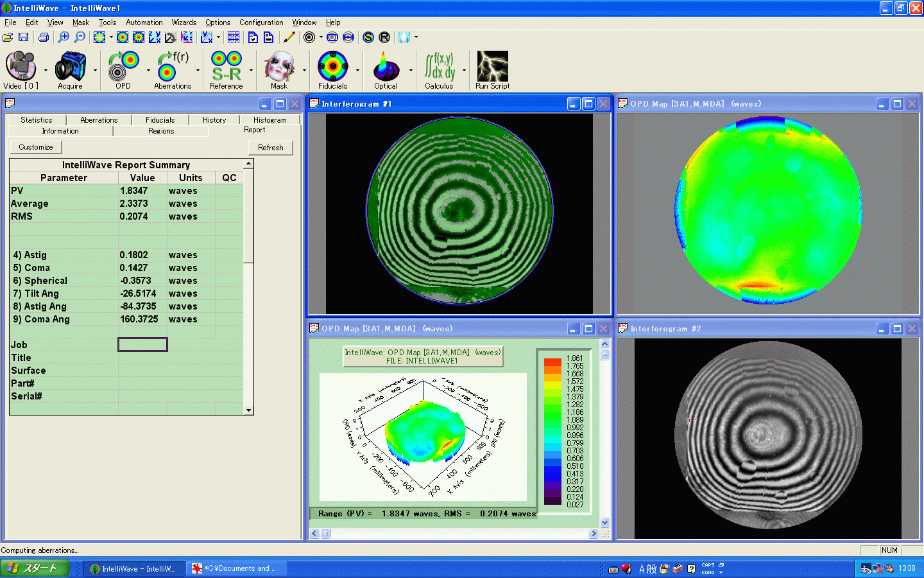
Task: Click OPD plot horizontal scroll right arrow
Action: pyautogui.click(x=594, y=533)
